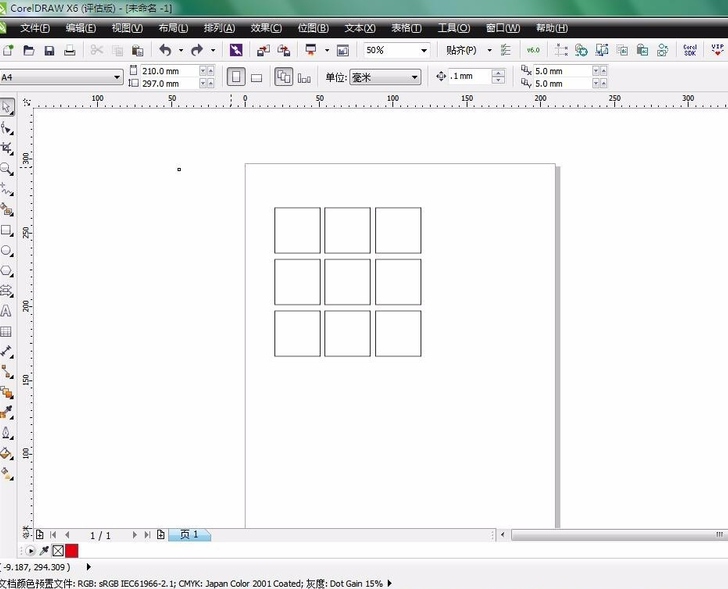Toggle apply layout to all pages
The width and height of the screenshot is (728, 589).
(283, 77)
